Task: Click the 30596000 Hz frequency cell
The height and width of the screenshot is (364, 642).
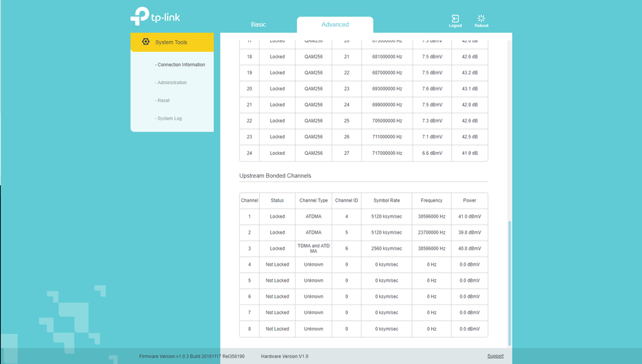Action: click(x=431, y=216)
